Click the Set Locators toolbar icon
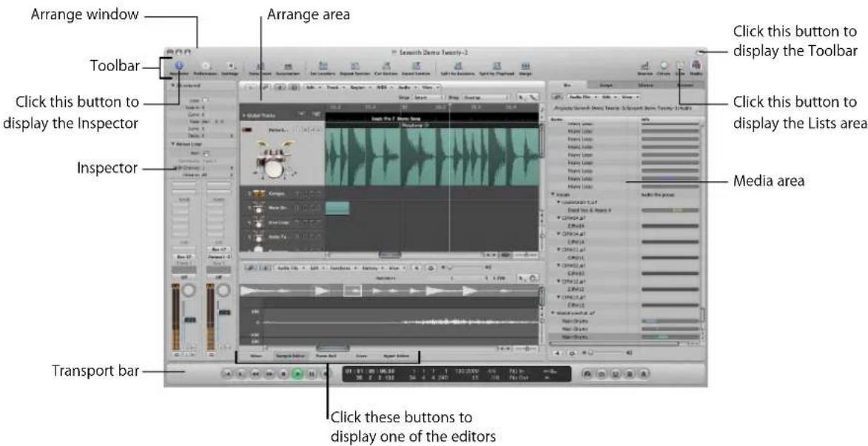Image resolution: width=868 pixels, height=446 pixels. [x=323, y=67]
